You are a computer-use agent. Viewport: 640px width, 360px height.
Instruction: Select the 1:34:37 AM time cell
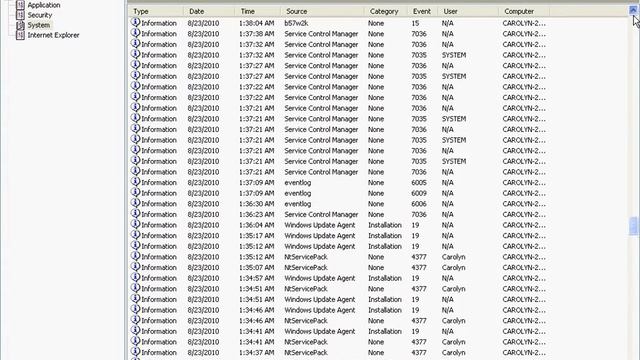pos(256,352)
